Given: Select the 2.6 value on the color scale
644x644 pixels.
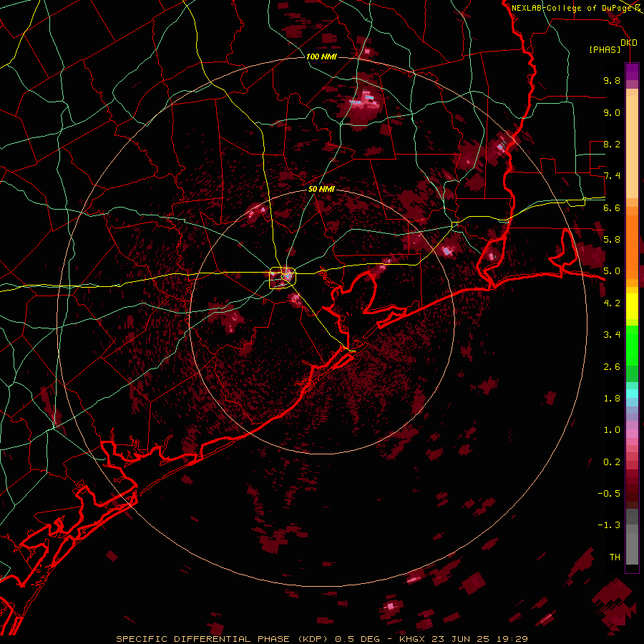Looking at the screenshot, I should (x=612, y=366).
